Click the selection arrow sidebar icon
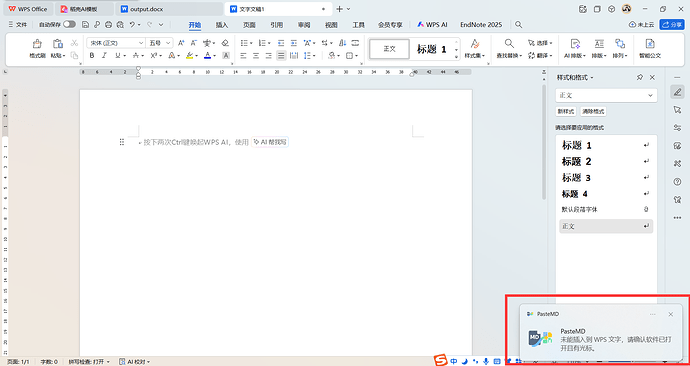Screen dimensions: 690x366 tap(677, 110)
